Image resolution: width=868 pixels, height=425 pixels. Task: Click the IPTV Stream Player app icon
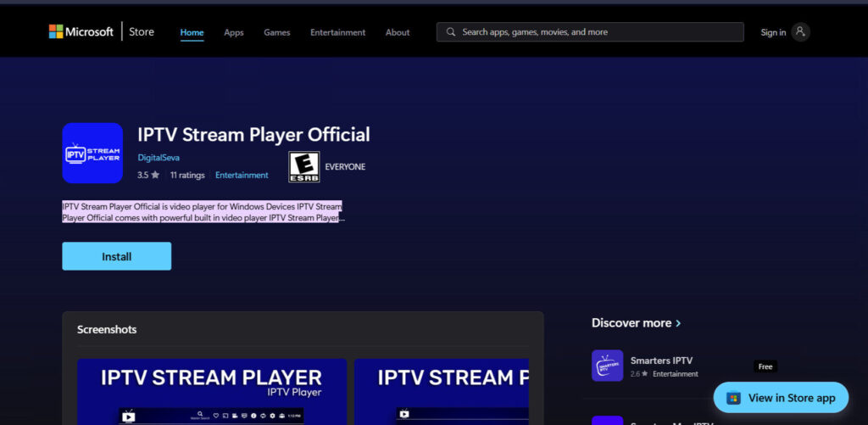[92, 153]
